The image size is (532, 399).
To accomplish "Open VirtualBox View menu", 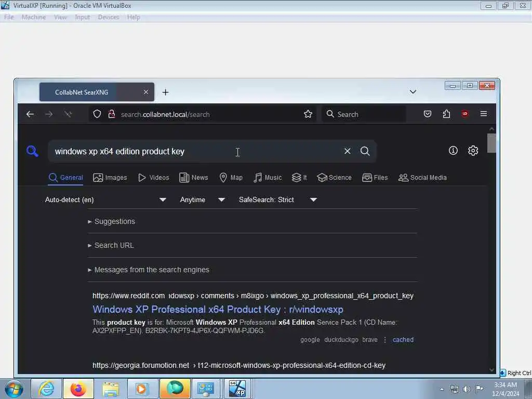I will tap(60, 17).
